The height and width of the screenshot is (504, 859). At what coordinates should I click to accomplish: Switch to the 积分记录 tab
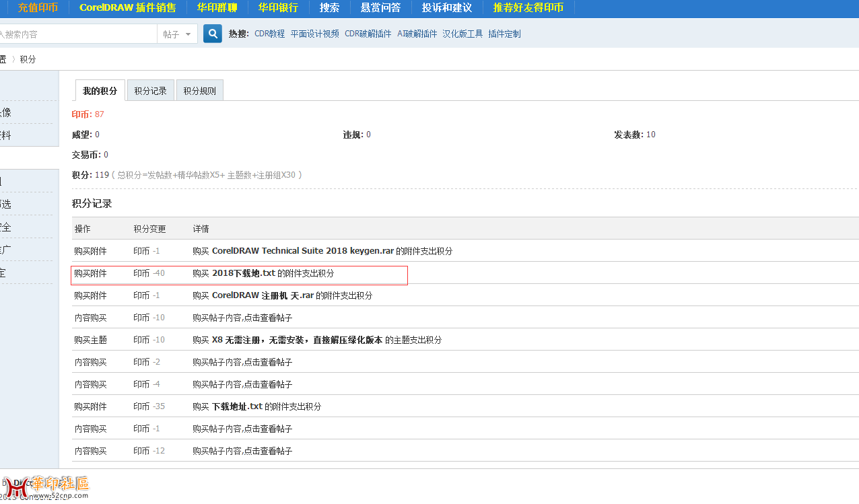149,89
